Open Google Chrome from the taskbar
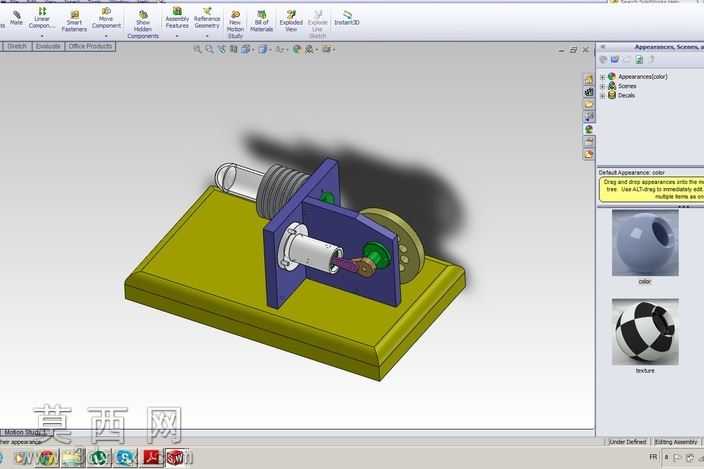The image size is (704, 469). point(47,458)
